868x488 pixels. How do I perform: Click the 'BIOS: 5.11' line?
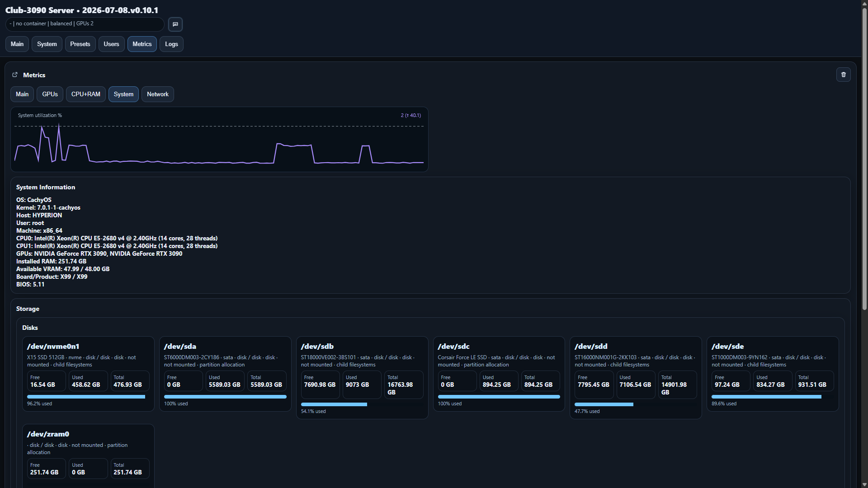30,284
